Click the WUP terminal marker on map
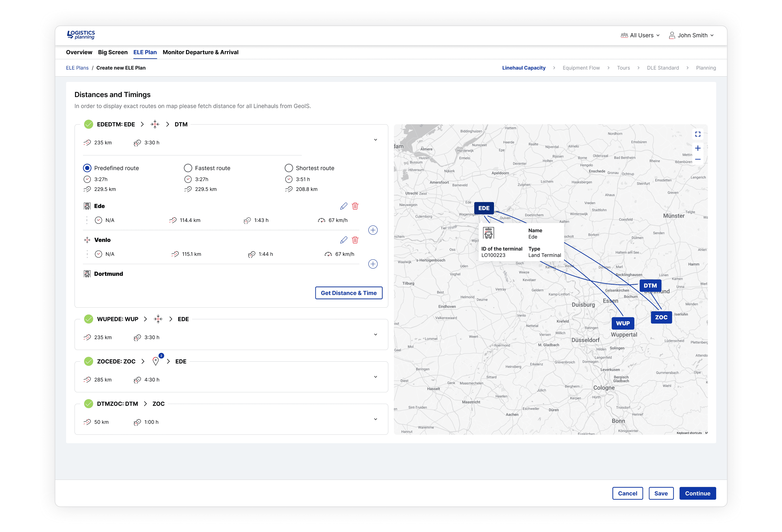Image resolution: width=782 pixels, height=532 pixels. coord(623,323)
